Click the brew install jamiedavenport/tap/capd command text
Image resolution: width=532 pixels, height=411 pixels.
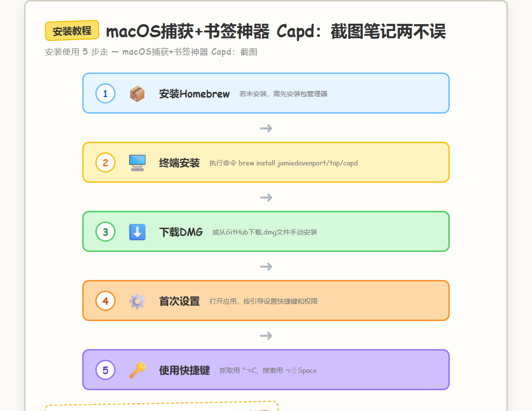298,163
